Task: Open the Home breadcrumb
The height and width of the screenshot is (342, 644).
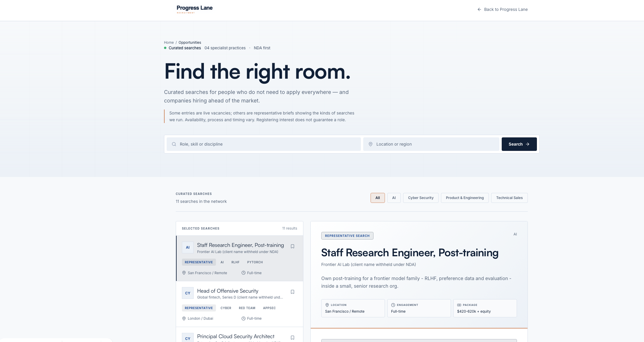Action: point(169,43)
